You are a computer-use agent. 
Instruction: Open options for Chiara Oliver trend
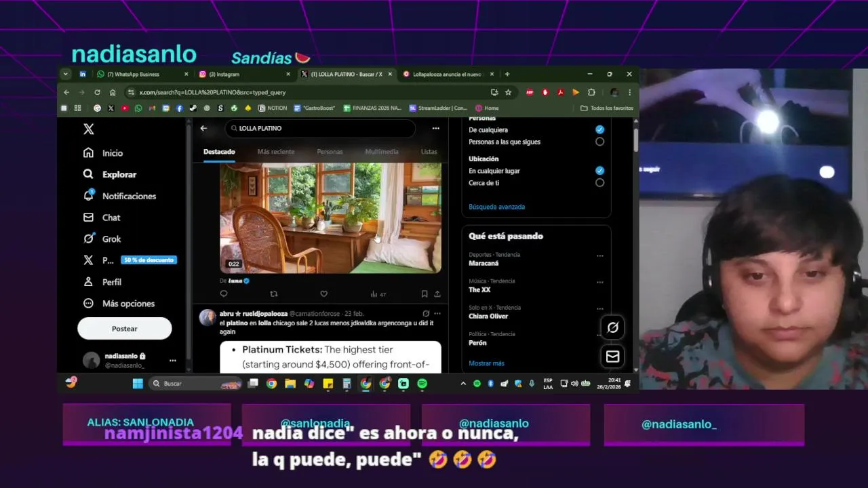coord(600,309)
